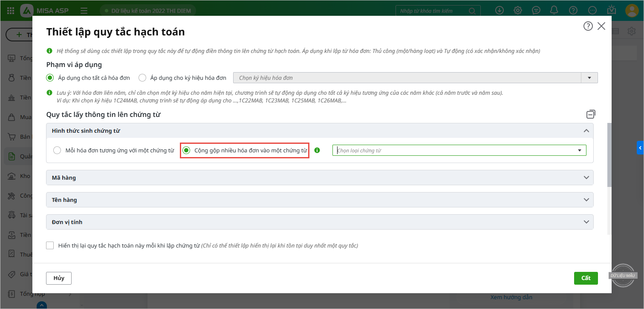The image size is (644, 309).
Task: Open the apps grid icon in header
Action: 11,11
